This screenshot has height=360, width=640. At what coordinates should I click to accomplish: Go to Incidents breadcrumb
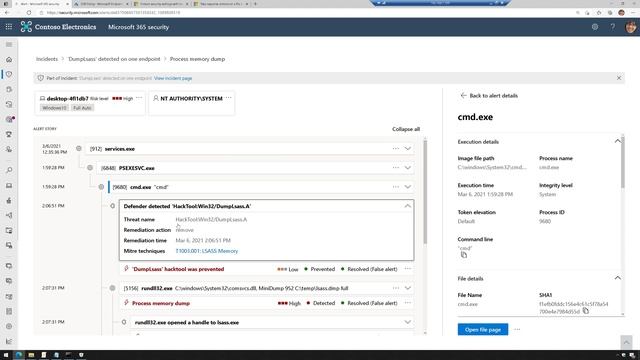47,59
